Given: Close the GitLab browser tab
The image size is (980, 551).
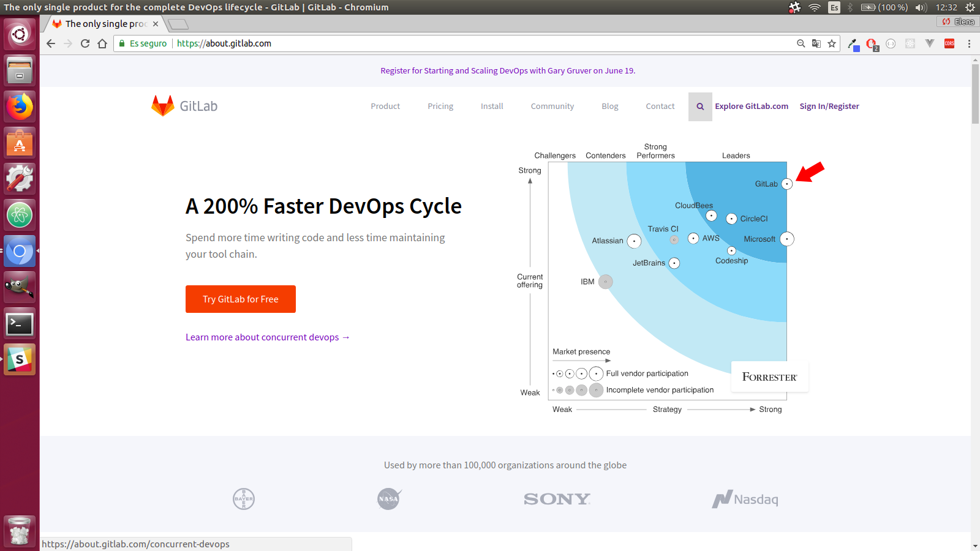Looking at the screenshot, I should click(156, 24).
